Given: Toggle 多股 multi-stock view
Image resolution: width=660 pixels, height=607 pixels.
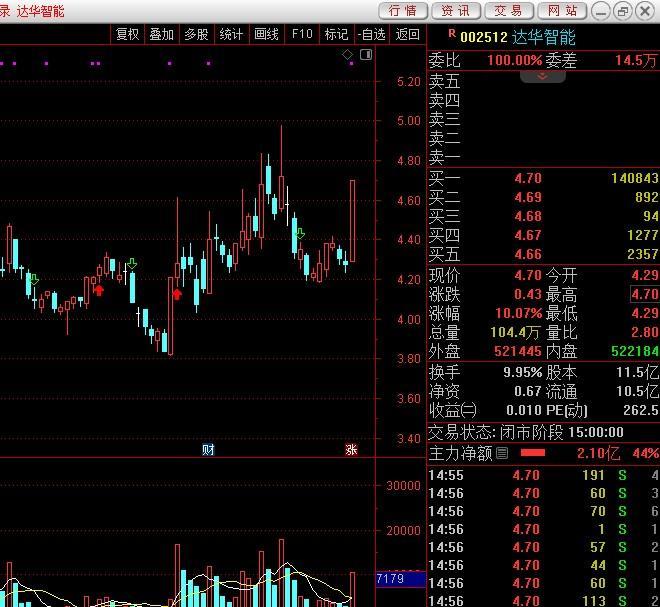Looking at the screenshot, I should [196, 34].
